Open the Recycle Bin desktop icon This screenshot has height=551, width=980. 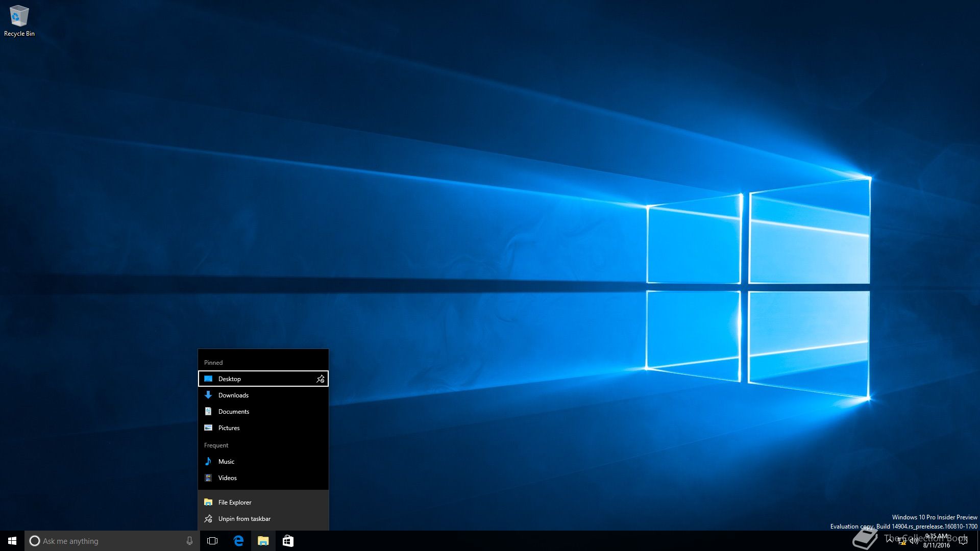tap(19, 21)
